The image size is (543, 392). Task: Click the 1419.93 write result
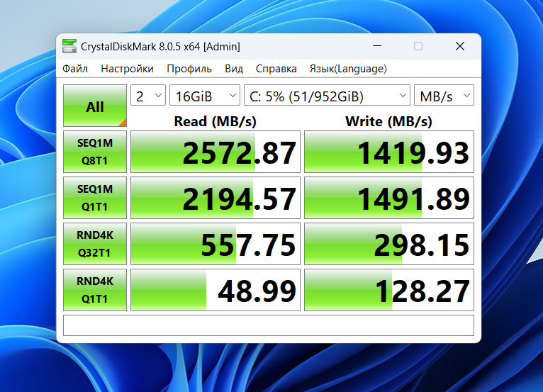pos(389,152)
